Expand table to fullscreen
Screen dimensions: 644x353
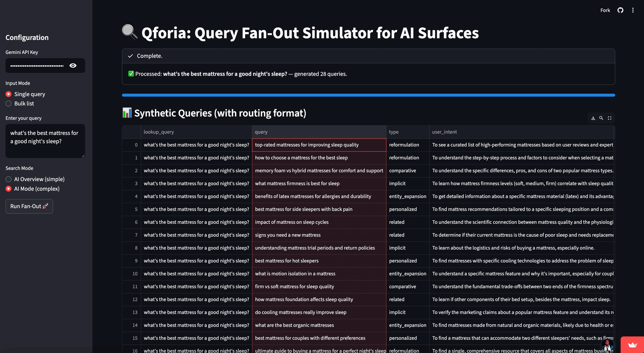point(610,118)
